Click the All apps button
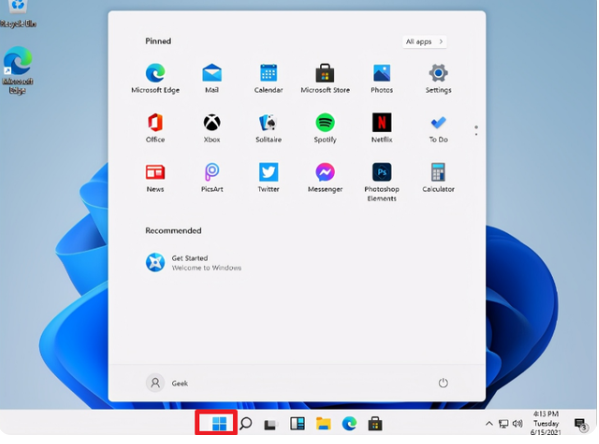 coord(424,42)
